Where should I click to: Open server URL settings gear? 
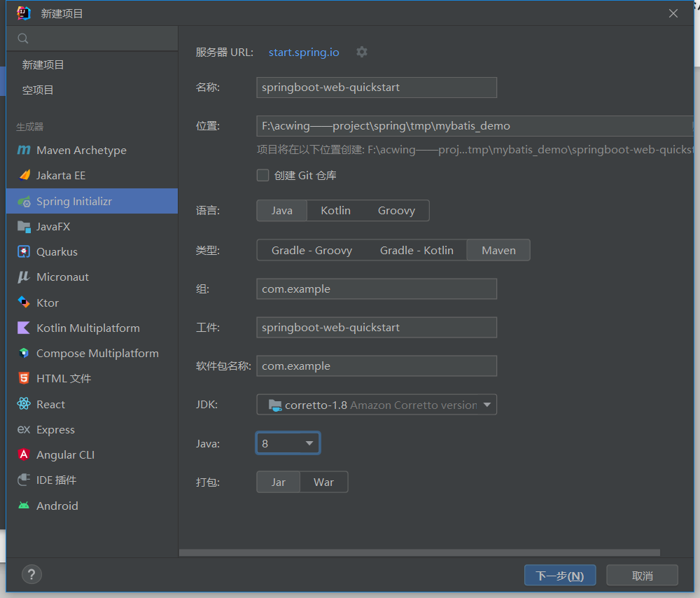point(362,53)
